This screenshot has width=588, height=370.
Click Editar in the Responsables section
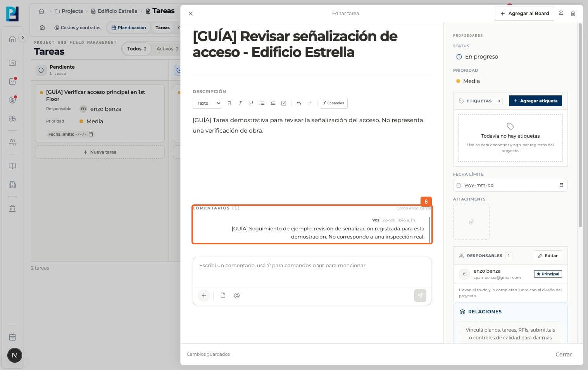[548, 256]
